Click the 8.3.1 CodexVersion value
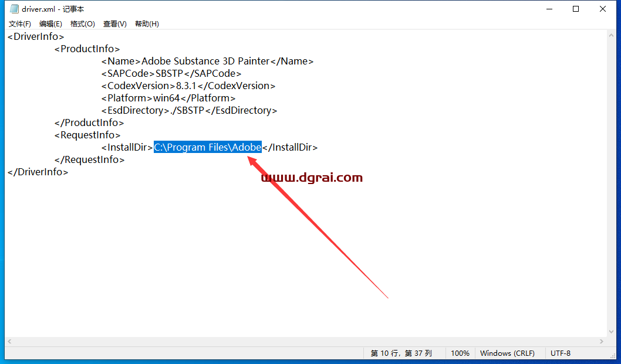This screenshot has width=621, height=364. click(186, 86)
